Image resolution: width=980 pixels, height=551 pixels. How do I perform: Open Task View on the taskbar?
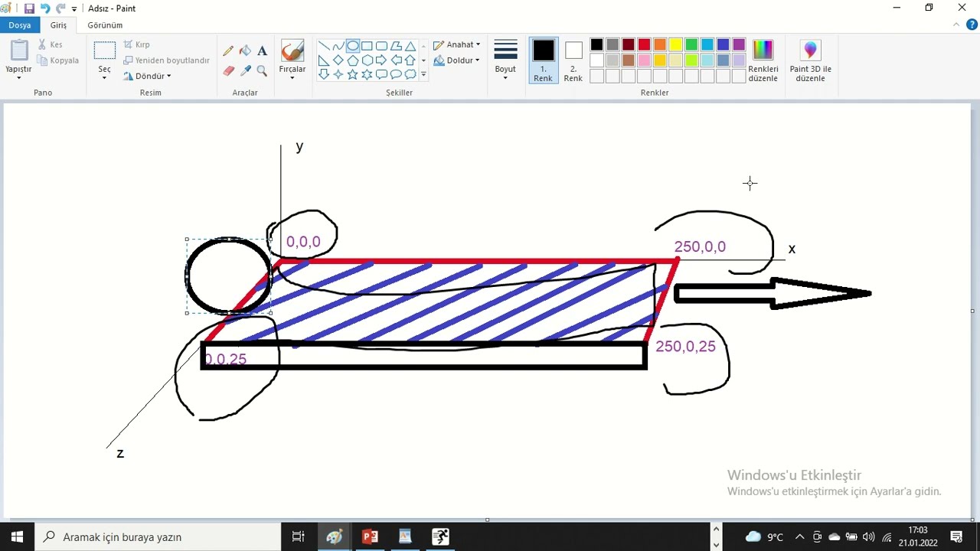299,536
